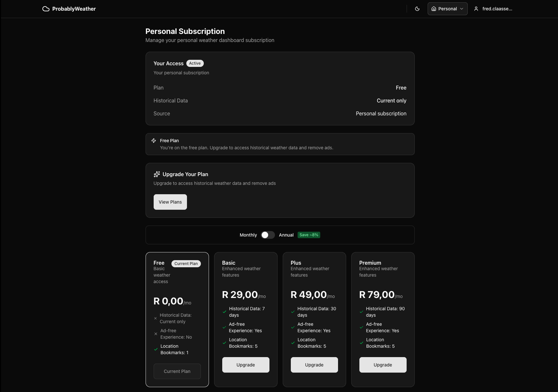
Task: Open the Personal workspace dropdown
Action: click(x=447, y=9)
